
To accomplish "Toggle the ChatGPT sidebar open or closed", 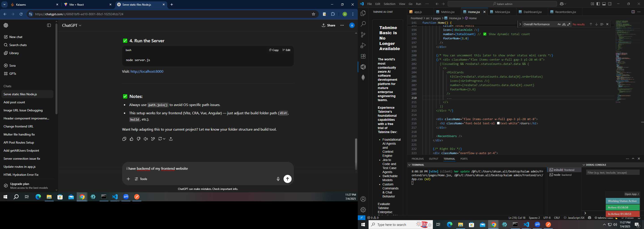I will 49,25.
